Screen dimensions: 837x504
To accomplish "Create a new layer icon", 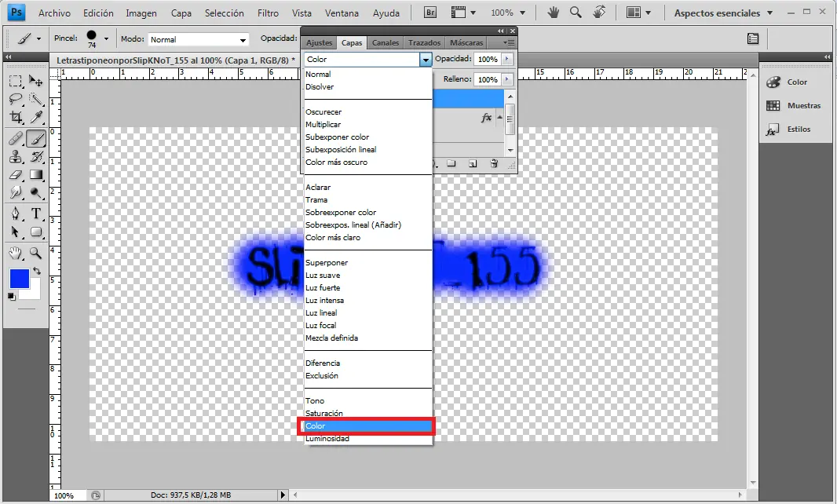I will click(x=473, y=164).
